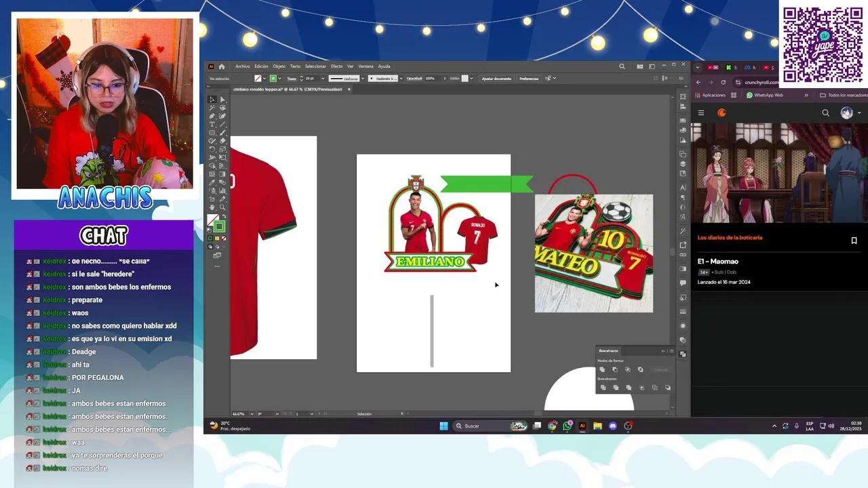Image resolution: width=868 pixels, height=488 pixels.
Task: Select the Pen tool
Action: (x=212, y=116)
